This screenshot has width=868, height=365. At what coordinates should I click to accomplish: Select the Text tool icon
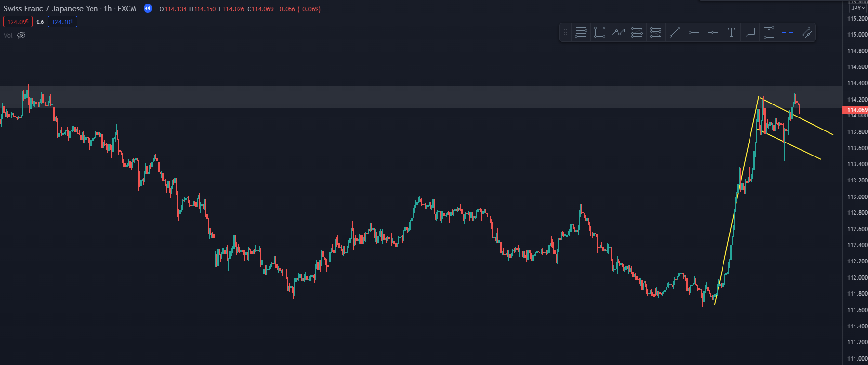pos(731,33)
